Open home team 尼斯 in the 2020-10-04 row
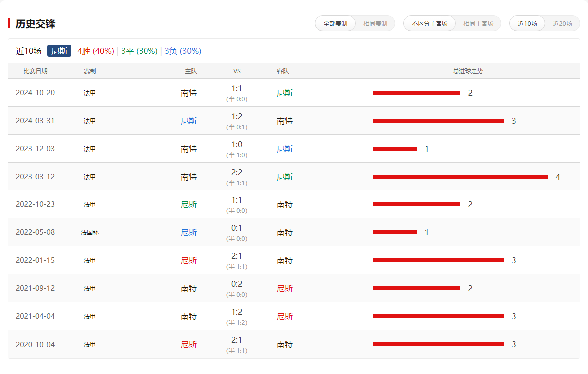 pyautogui.click(x=189, y=344)
